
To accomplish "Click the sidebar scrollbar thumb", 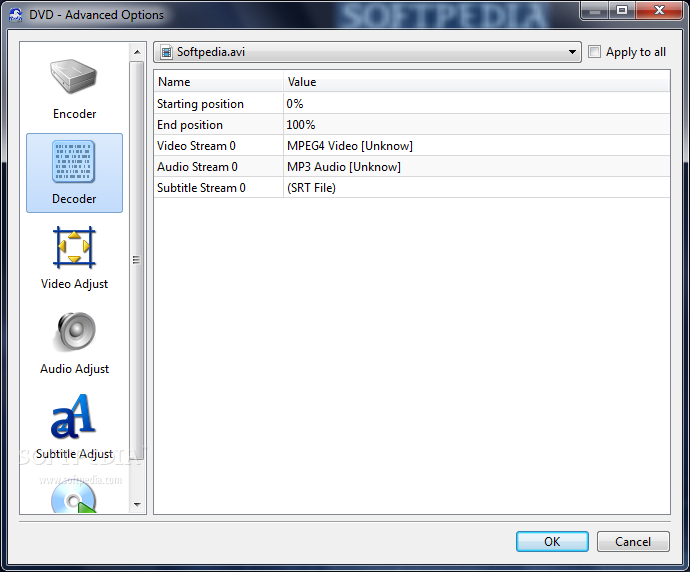I will pyautogui.click(x=137, y=260).
